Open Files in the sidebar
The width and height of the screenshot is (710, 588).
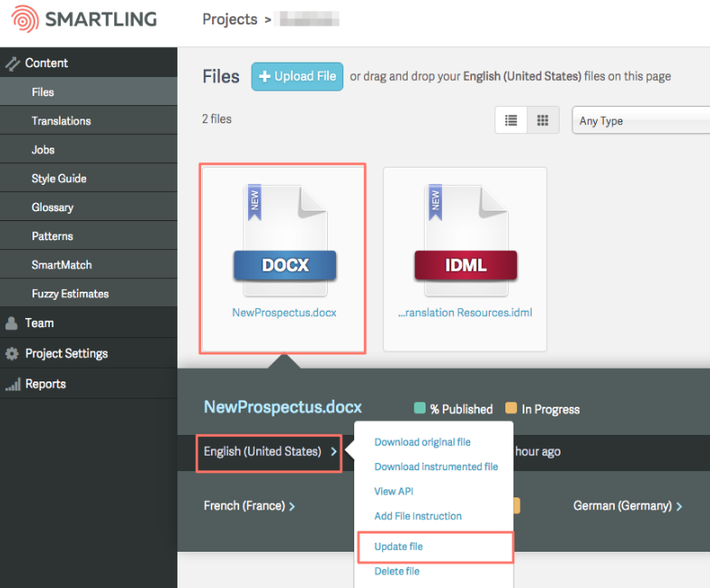coord(89,92)
